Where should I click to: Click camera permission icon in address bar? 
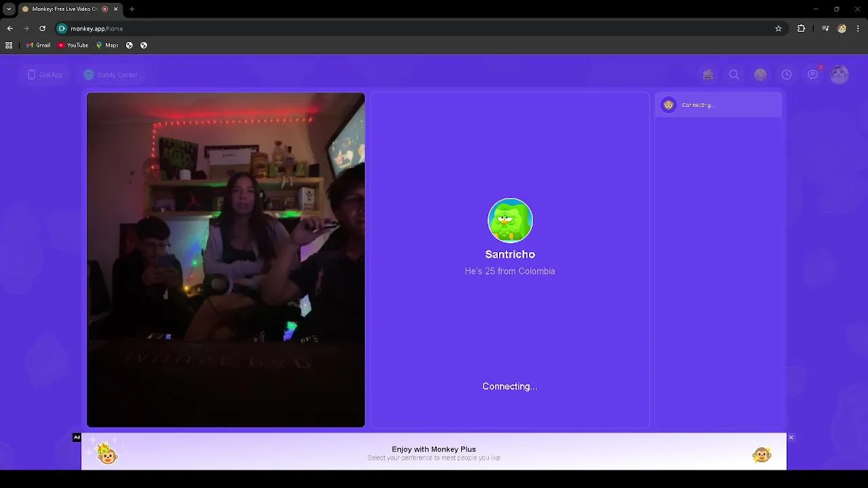pos(62,28)
